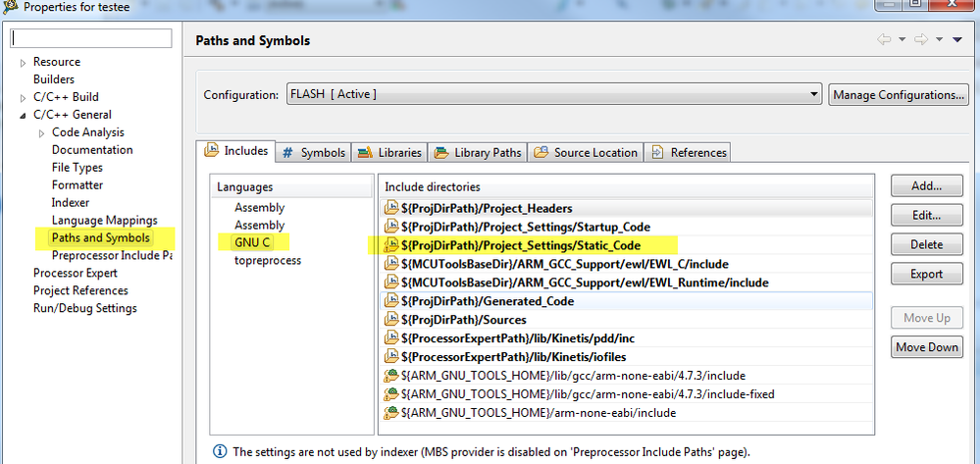Screen dimensions: 980x464
Task: Click the blue info icon in status message
Action: [x=220, y=451]
